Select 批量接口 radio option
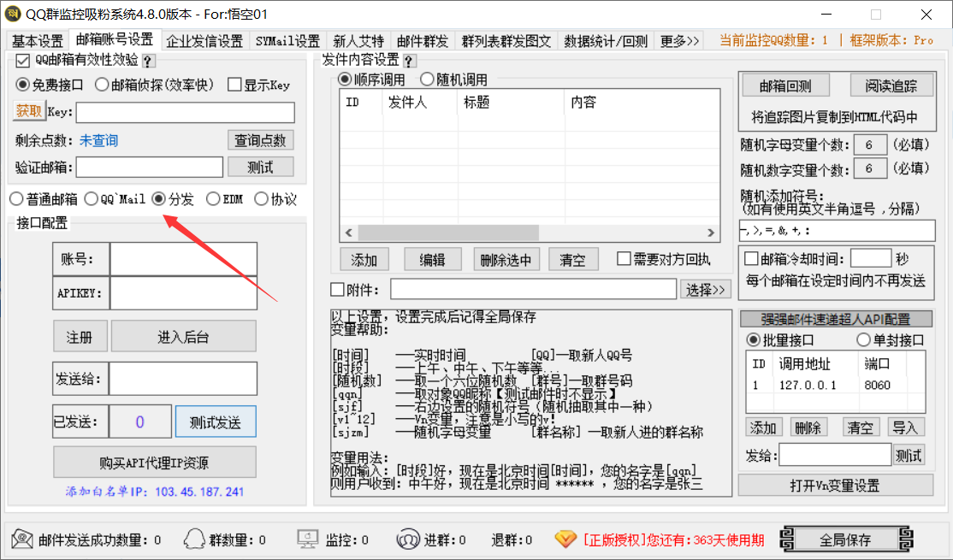953x560 pixels. click(x=753, y=340)
